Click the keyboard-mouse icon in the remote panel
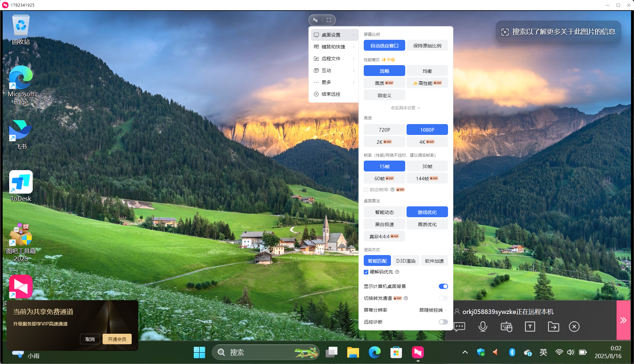 click(x=506, y=326)
